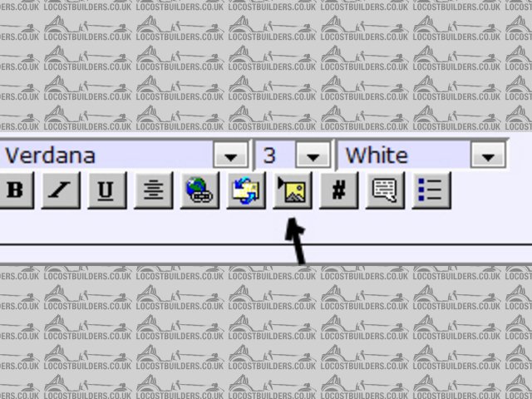Expand the font size dropdown arrow beside 3

point(313,155)
